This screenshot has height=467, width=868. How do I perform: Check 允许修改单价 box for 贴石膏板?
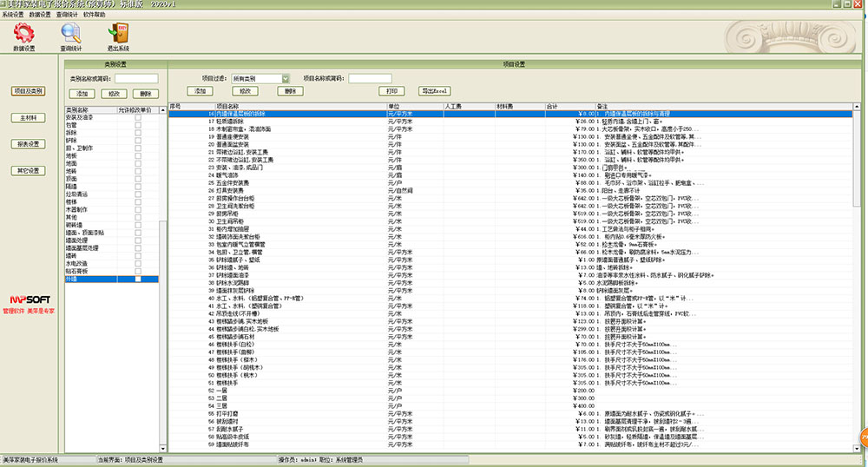coord(137,272)
